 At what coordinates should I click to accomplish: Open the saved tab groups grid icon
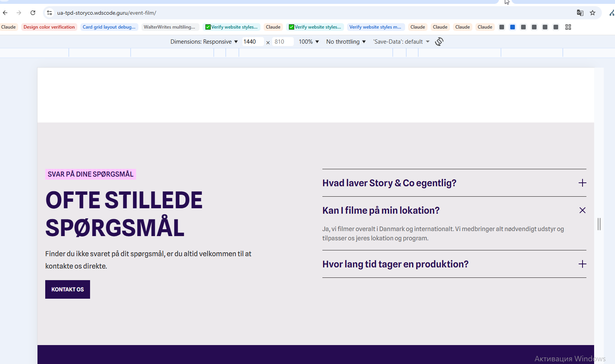point(568,27)
